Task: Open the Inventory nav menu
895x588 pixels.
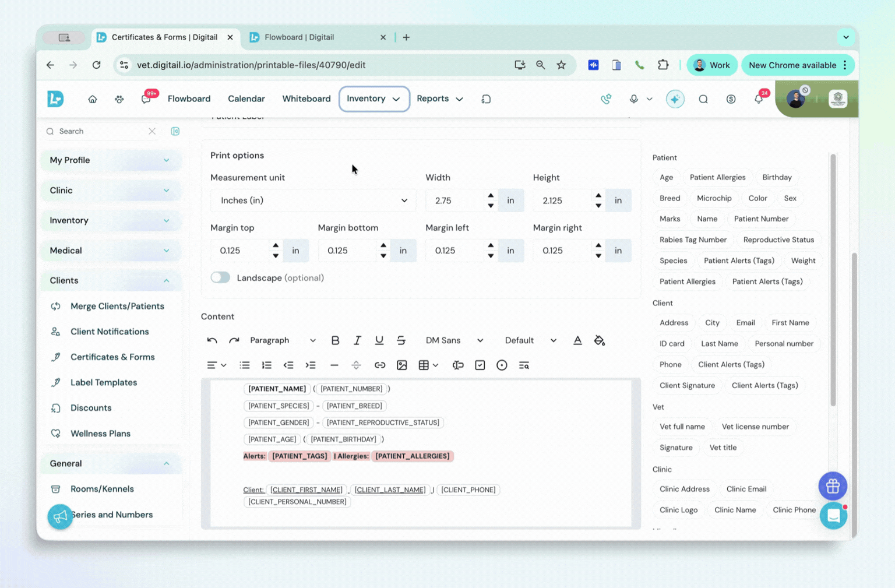Action: tap(373, 99)
